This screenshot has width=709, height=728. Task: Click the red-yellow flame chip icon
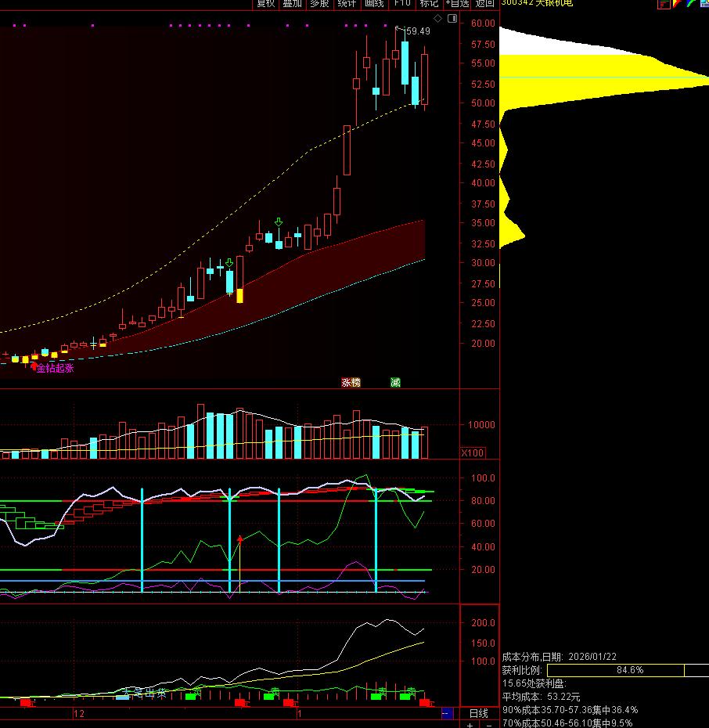click(678, 4)
